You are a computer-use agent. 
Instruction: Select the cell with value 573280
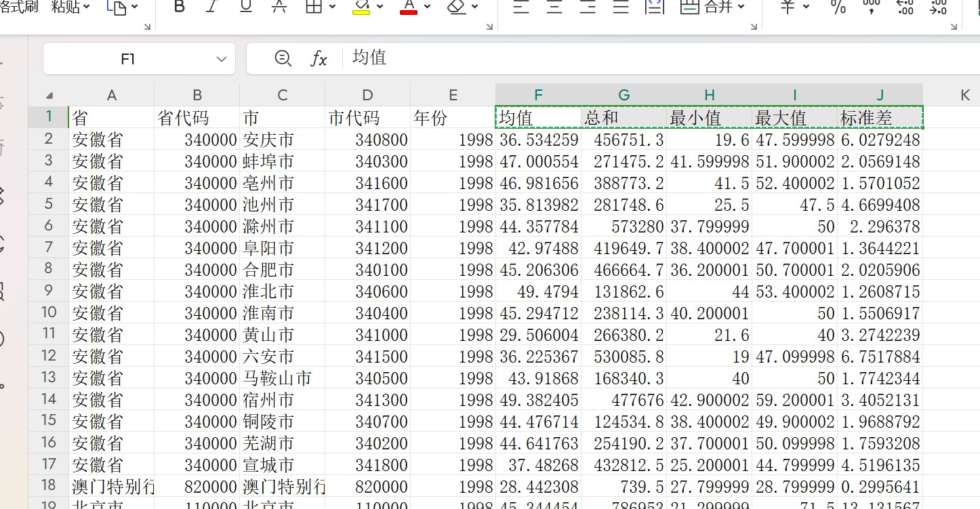(x=624, y=226)
